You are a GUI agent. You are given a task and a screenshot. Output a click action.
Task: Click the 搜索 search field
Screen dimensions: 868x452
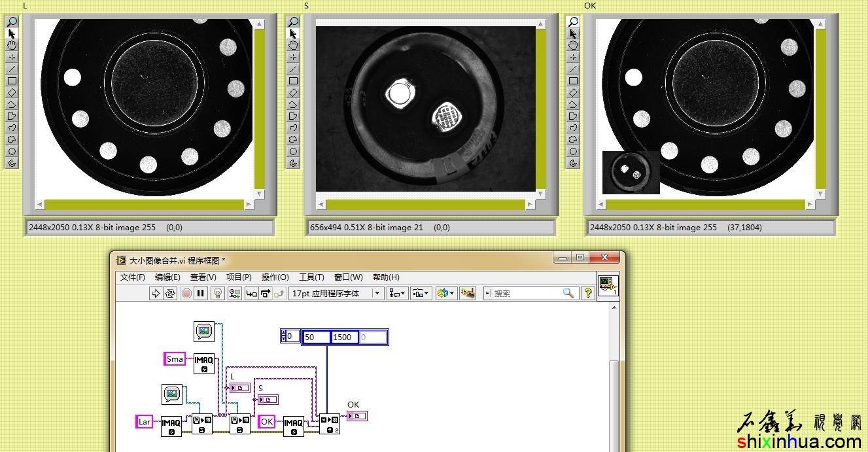point(527,294)
